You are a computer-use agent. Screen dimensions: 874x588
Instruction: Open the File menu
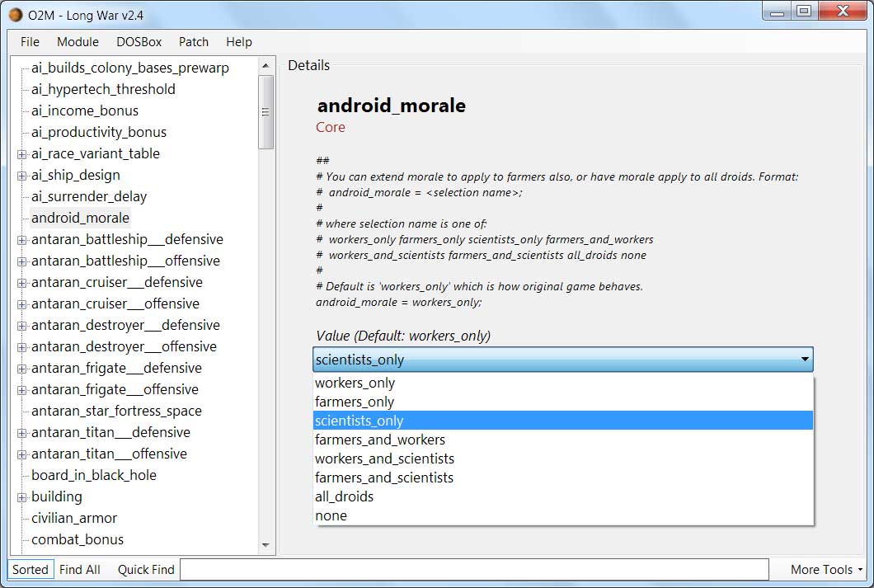point(31,42)
